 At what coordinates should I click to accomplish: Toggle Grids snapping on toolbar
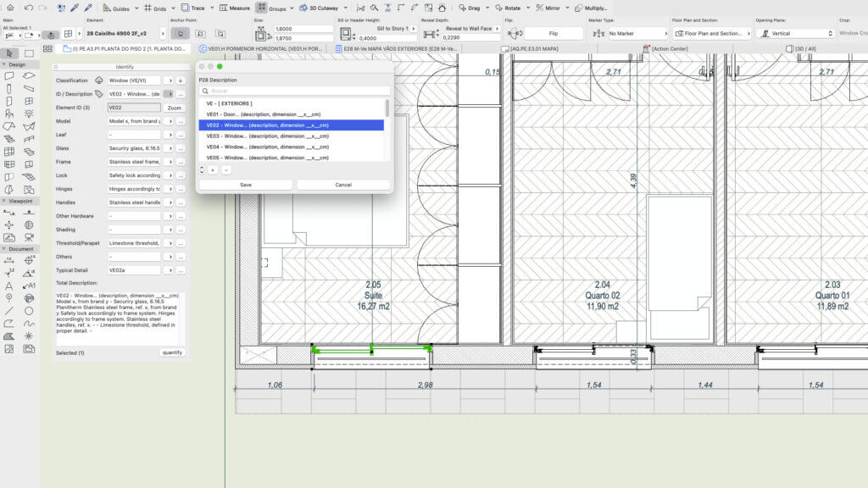[x=155, y=8]
